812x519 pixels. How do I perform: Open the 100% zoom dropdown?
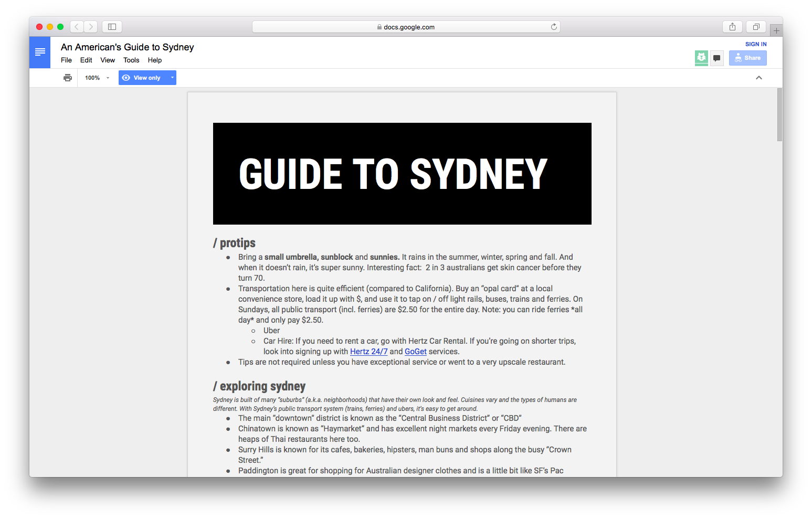coord(97,78)
